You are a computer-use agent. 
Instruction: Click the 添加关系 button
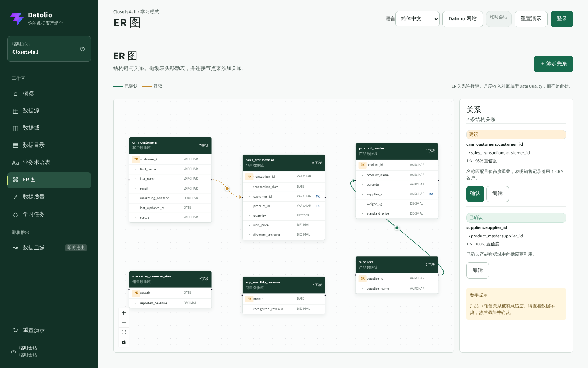click(553, 64)
